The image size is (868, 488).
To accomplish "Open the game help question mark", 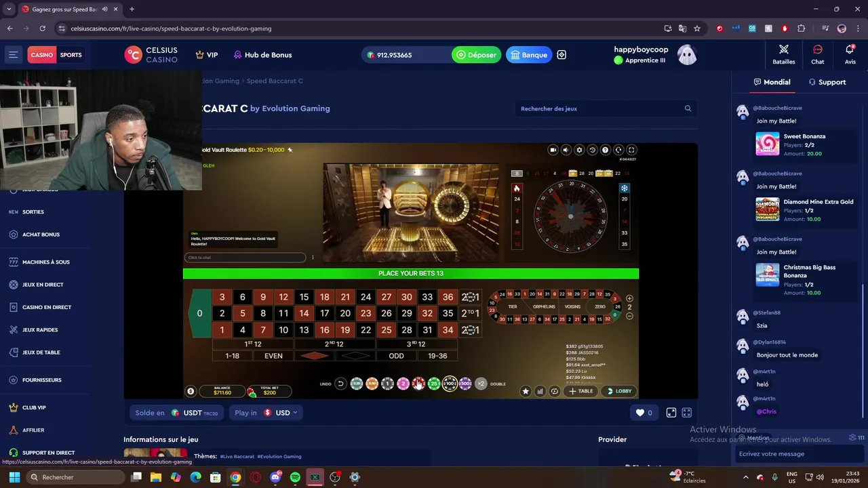I will pyautogui.click(x=606, y=150).
